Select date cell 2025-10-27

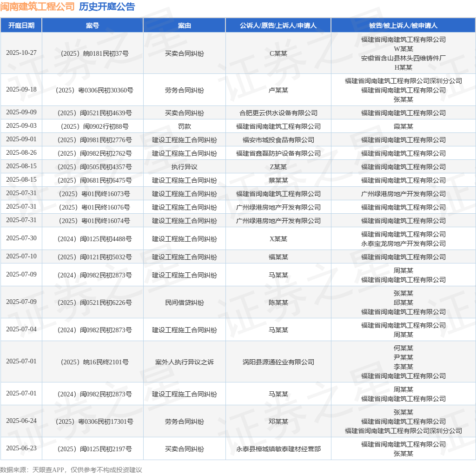tap(21, 53)
